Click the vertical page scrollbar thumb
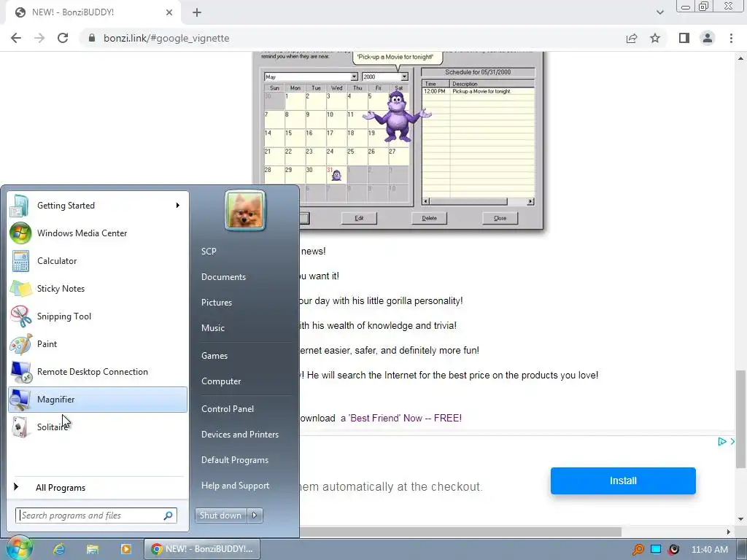The width and height of the screenshot is (747, 560). coord(740,419)
